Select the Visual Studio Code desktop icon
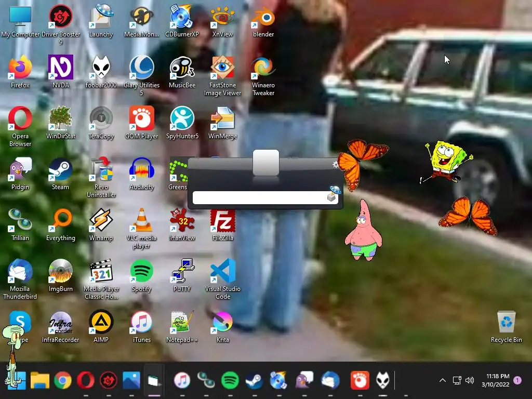Screen dimensions: 532x399 [222, 279]
